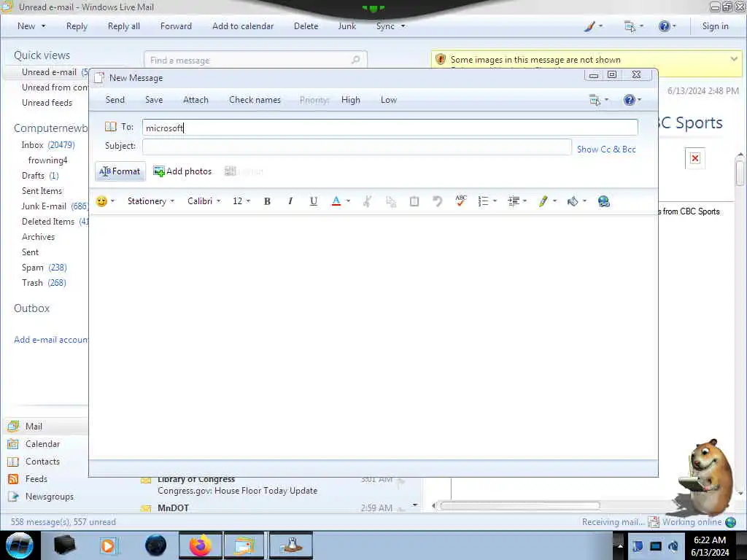Click the paintbrush colorizer icon

tap(589, 26)
